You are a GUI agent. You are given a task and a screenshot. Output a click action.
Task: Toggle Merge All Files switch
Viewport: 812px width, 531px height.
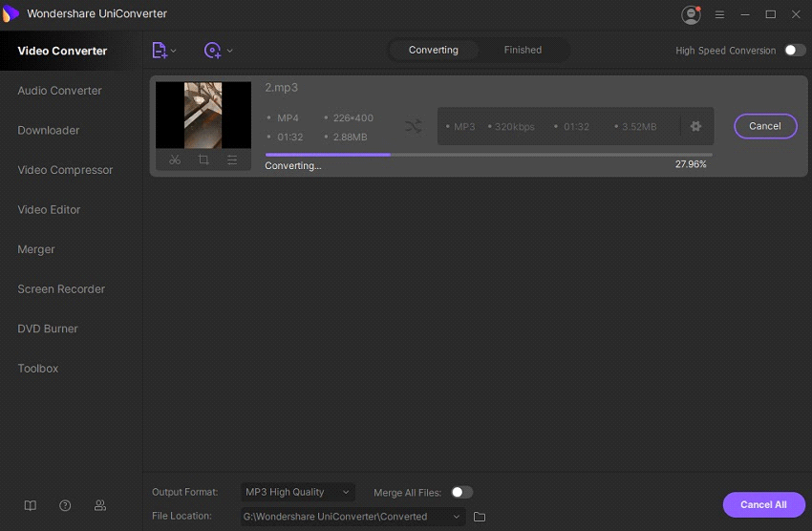coord(461,492)
